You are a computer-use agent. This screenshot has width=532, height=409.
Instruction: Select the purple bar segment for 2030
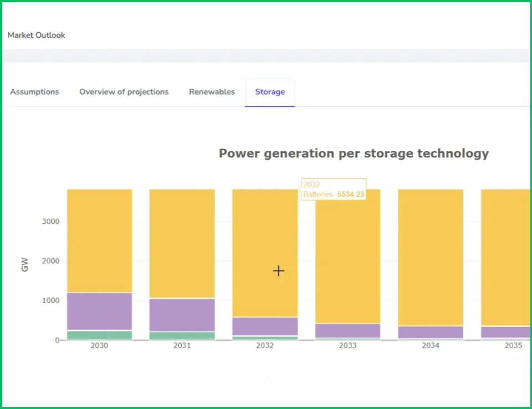point(100,311)
